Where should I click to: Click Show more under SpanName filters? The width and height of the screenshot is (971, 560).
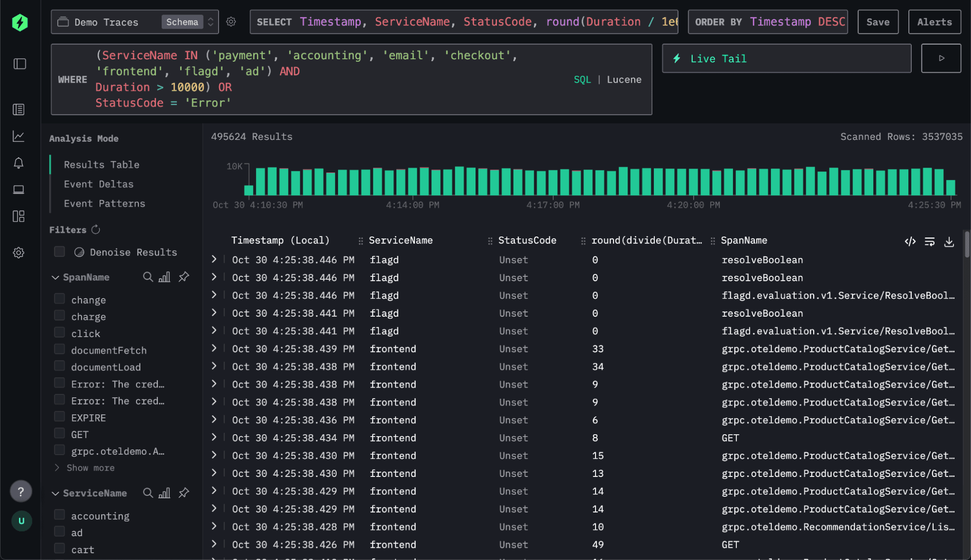89,467
